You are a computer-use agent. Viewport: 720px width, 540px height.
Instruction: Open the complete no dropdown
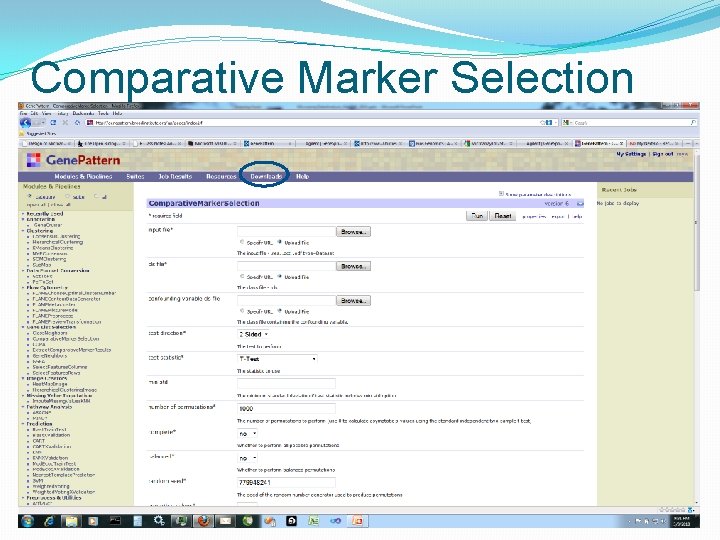248,433
